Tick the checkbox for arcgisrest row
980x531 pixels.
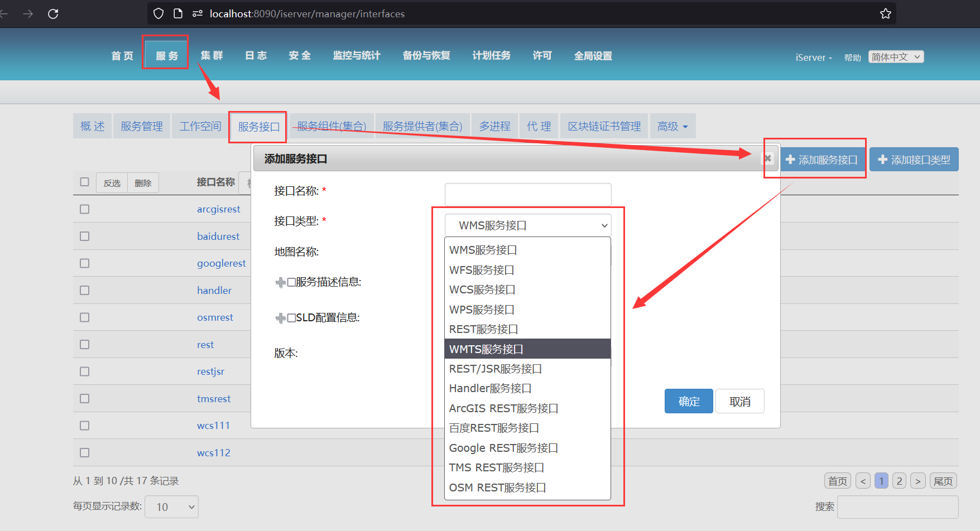85,209
